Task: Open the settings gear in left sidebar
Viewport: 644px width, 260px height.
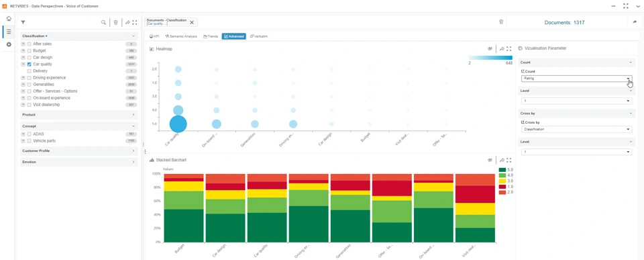Action: (9, 44)
